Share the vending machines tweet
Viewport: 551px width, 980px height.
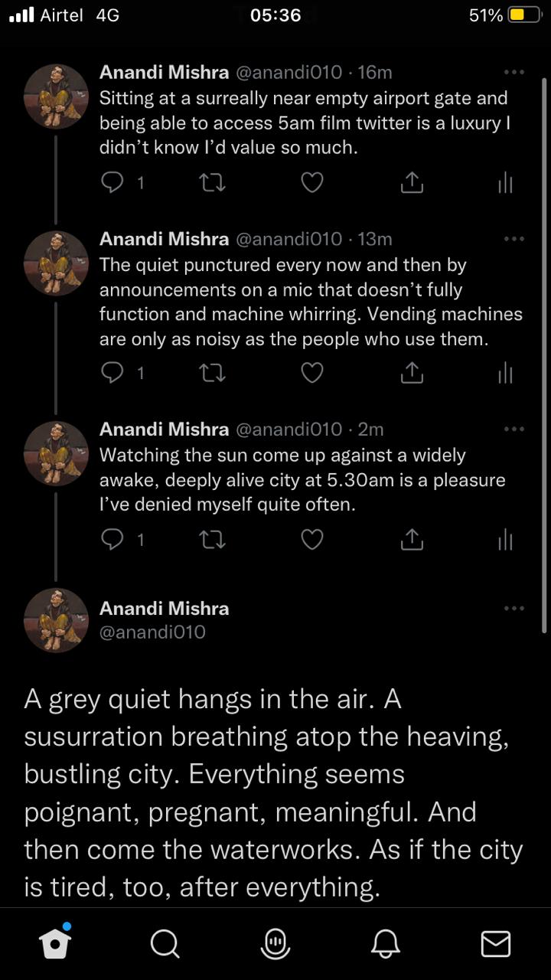point(412,373)
